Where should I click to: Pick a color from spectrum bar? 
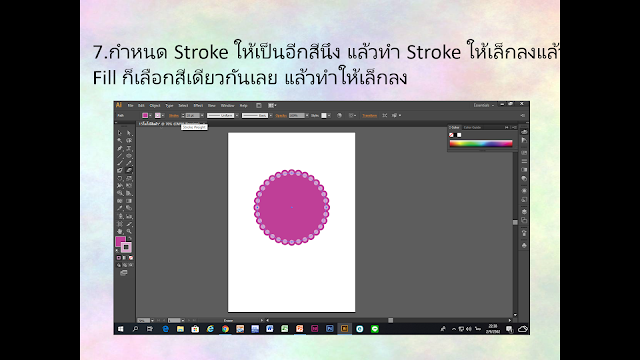click(x=481, y=143)
